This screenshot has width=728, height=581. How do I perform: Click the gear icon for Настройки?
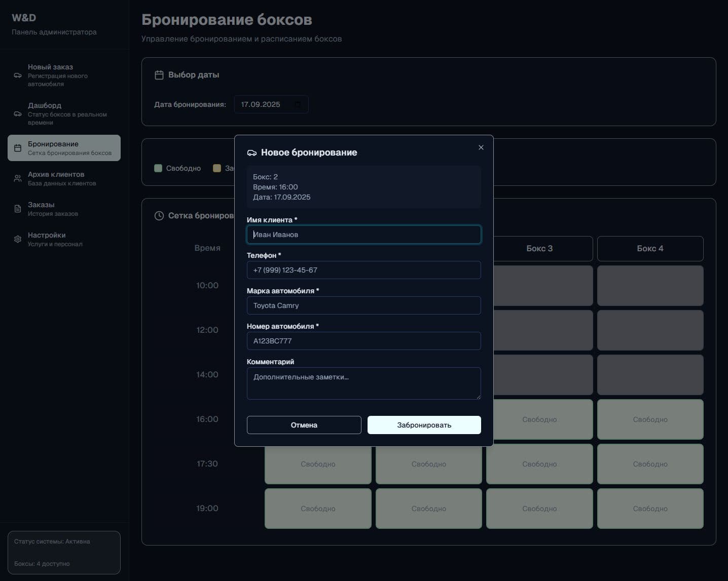pyautogui.click(x=18, y=239)
